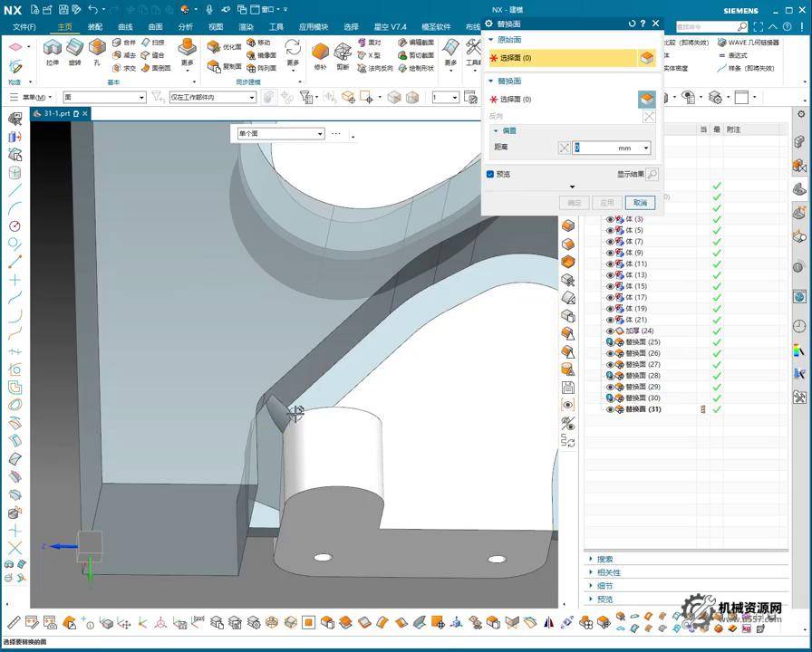Screen dimensions: 812x652
Task: Open the 文件(F) menu
Action: click(24, 27)
